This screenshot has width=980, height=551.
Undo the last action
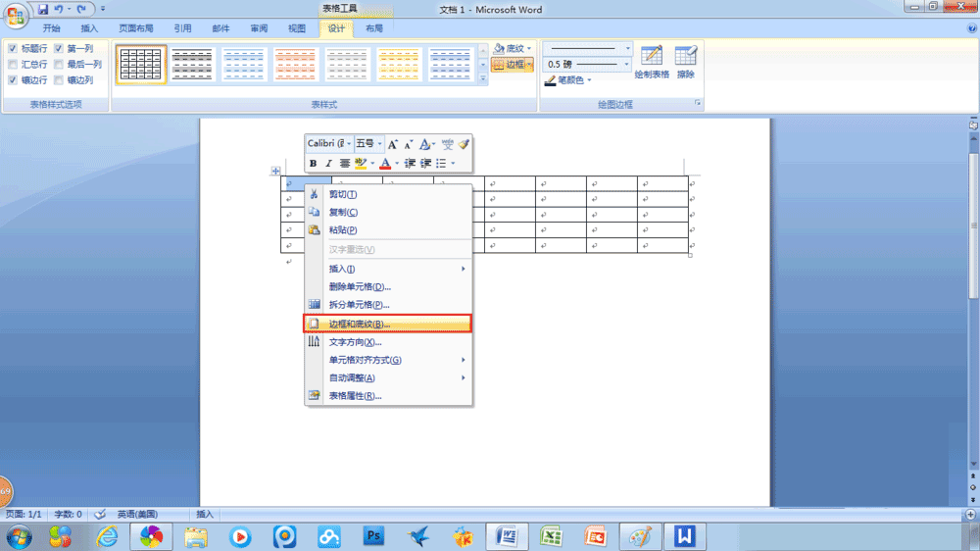click(x=58, y=10)
